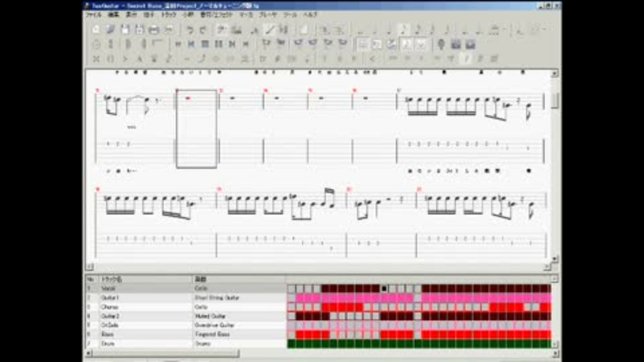
Task: Click the microphone-shaped toolbar icon
Action: point(441,44)
